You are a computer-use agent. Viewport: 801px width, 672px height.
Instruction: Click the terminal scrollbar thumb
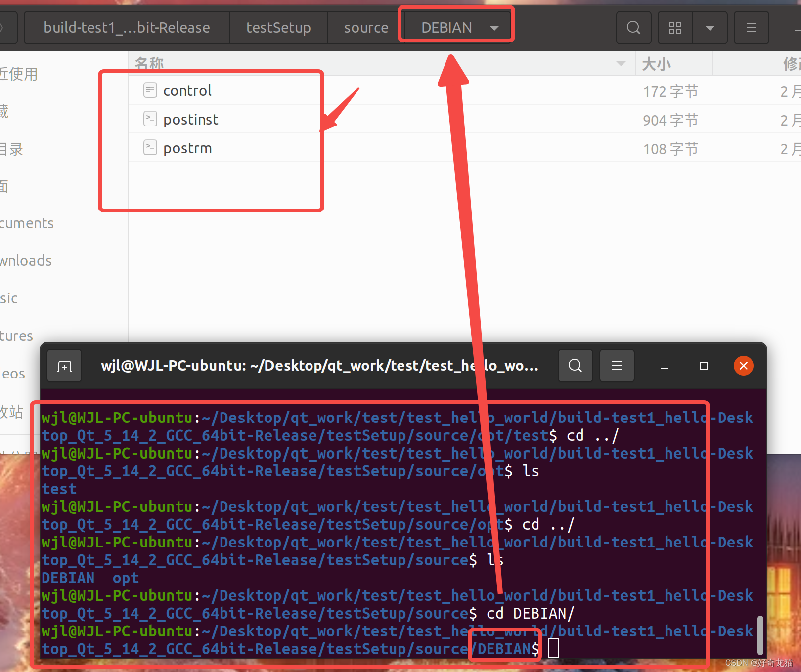pyautogui.click(x=760, y=635)
